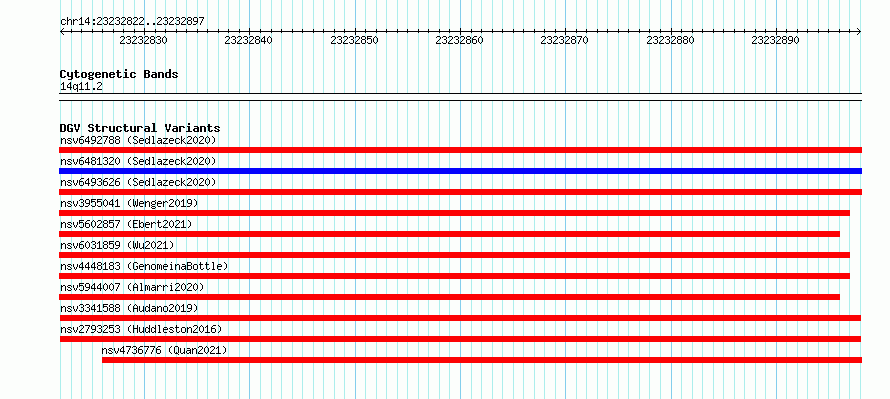The height and width of the screenshot is (399, 890).
Task: Open the nsv4736776 (Quan2021) label
Action: pos(165,350)
